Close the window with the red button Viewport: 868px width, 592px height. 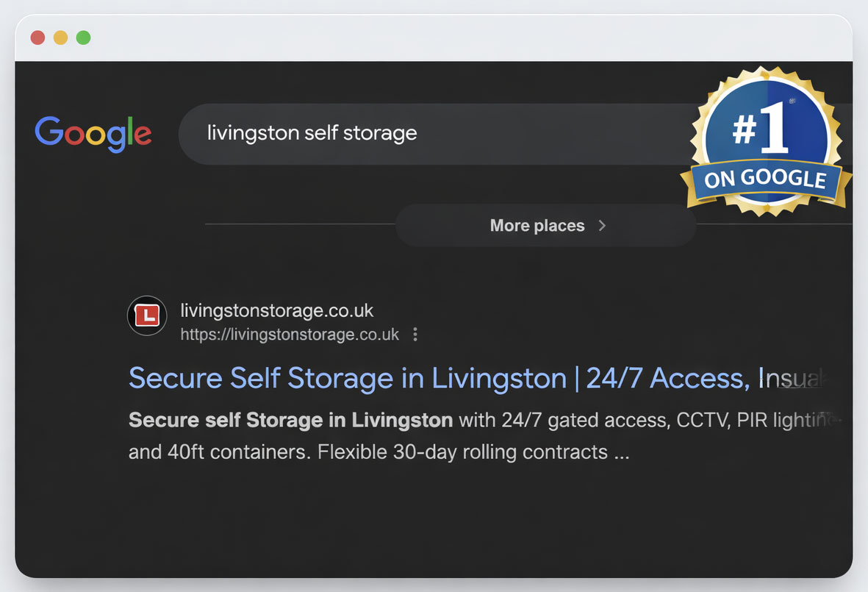coord(37,38)
